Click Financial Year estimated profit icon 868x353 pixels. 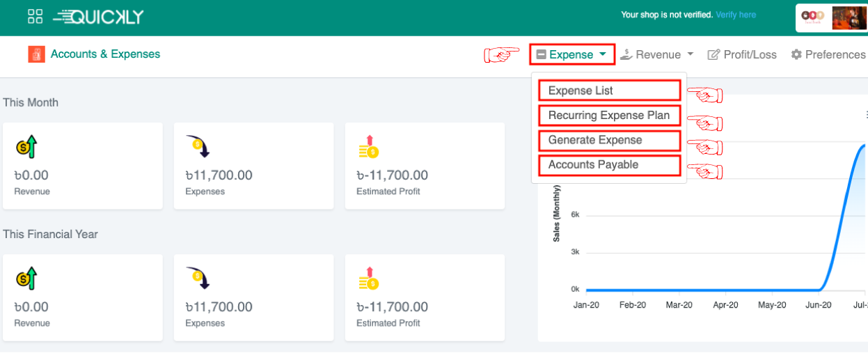(368, 279)
